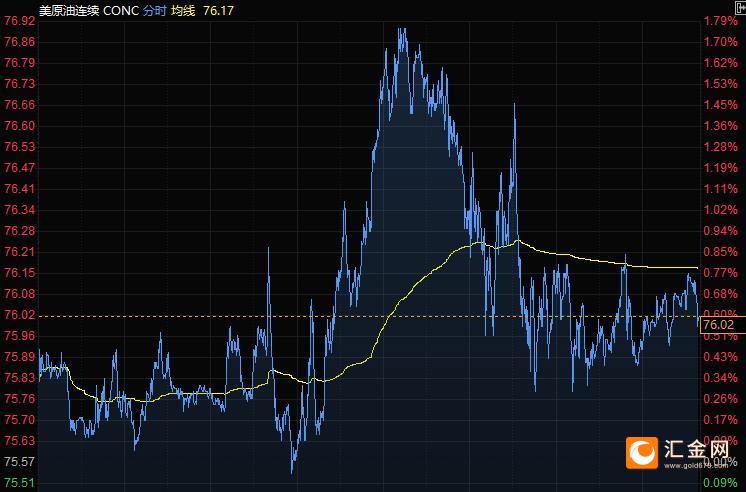This screenshot has height=492, width=746.
Task: Select the 美原油连续 CONC chart title
Action: tap(88, 10)
